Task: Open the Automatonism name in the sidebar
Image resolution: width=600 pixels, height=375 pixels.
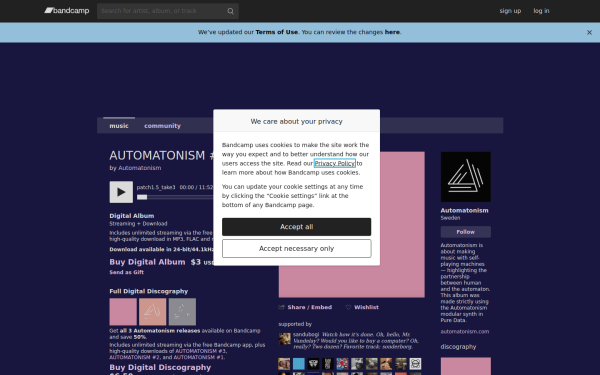Action: pyautogui.click(x=464, y=210)
